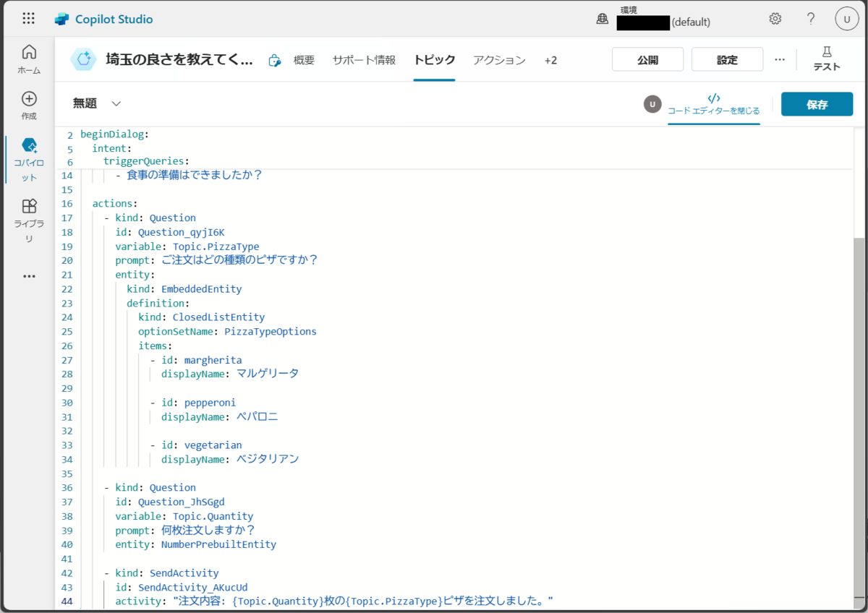Viewport: 868px width, 613px height.
Task: Click displayName: ペパロニ line
Action: pyautogui.click(x=220, y=416)
